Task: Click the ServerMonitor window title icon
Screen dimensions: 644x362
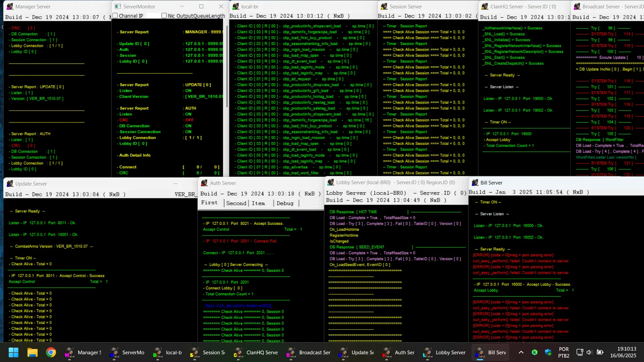Action: 117,6
